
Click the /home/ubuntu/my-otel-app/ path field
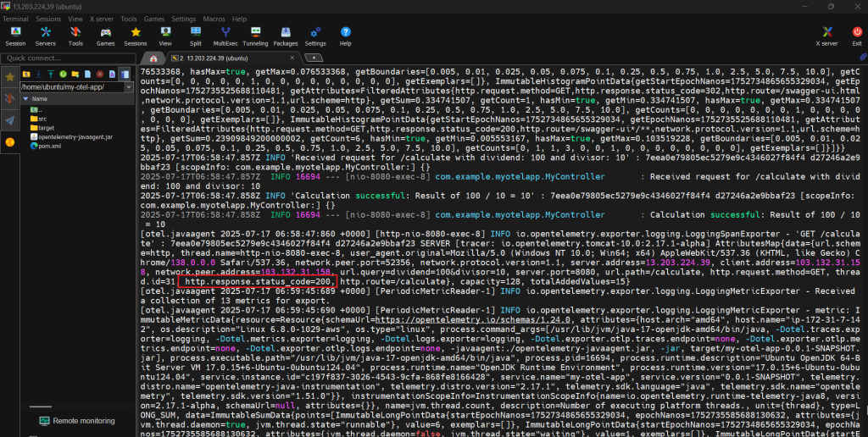point(72,87)
